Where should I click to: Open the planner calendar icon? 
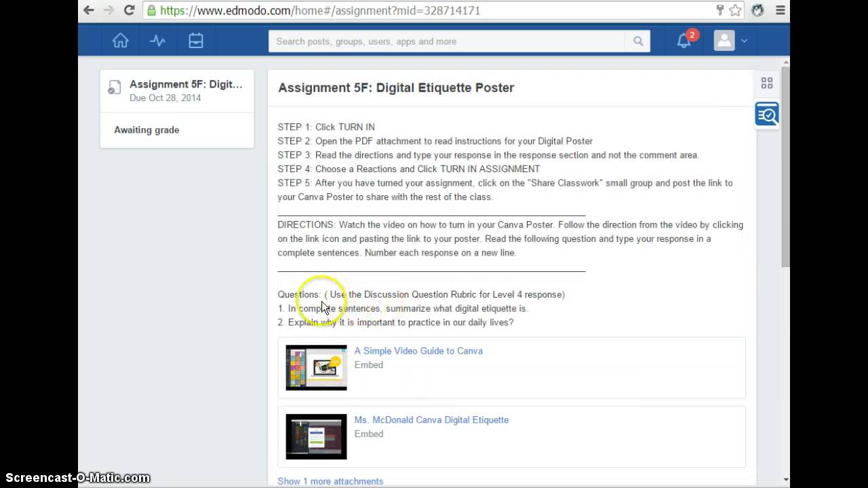click(x=196, y=41)
